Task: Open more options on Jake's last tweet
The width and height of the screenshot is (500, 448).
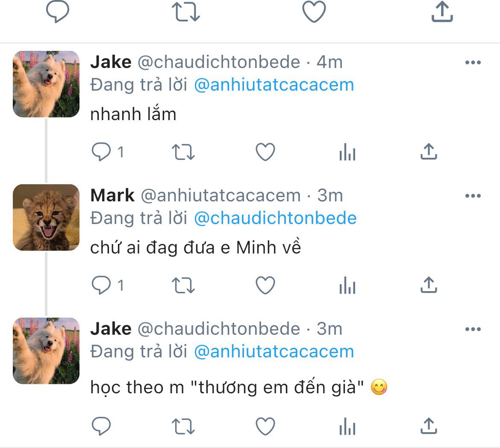Action: pos(473,329)
